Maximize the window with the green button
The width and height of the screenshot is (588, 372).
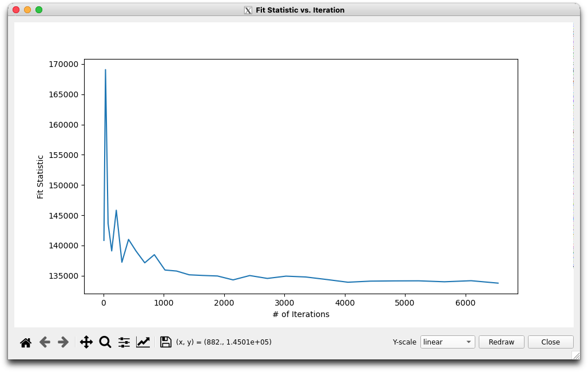(39, 10)
